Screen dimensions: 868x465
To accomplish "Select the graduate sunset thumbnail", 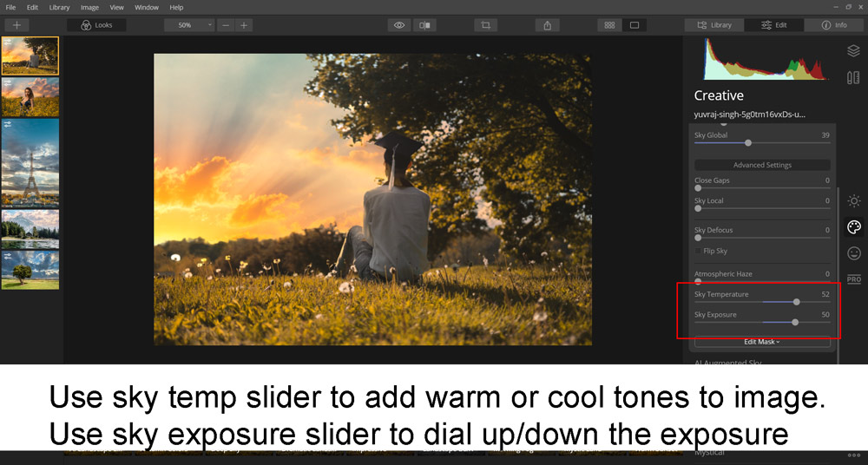I will tap(30, 56).
